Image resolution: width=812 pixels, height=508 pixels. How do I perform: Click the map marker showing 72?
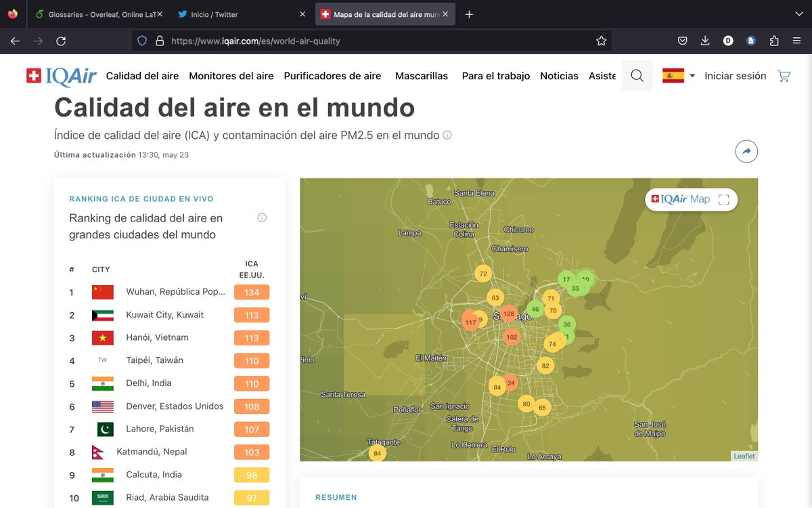click(482, 274)
